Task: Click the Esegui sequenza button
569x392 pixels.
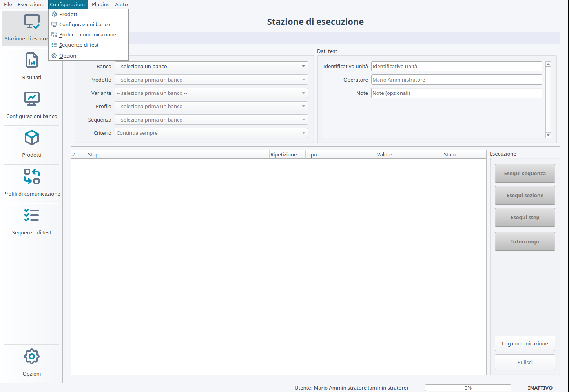Action: pyautogui.click(x=525, y=173)
